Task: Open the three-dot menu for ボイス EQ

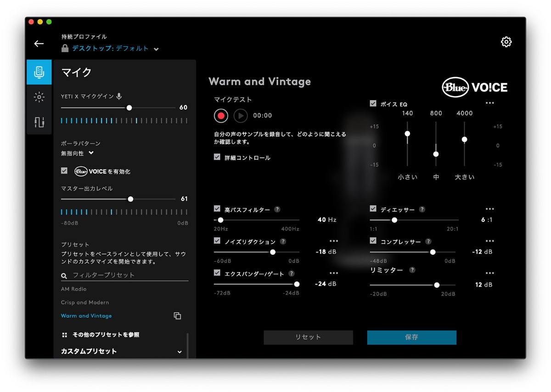Action: click(x=489, y=103)
